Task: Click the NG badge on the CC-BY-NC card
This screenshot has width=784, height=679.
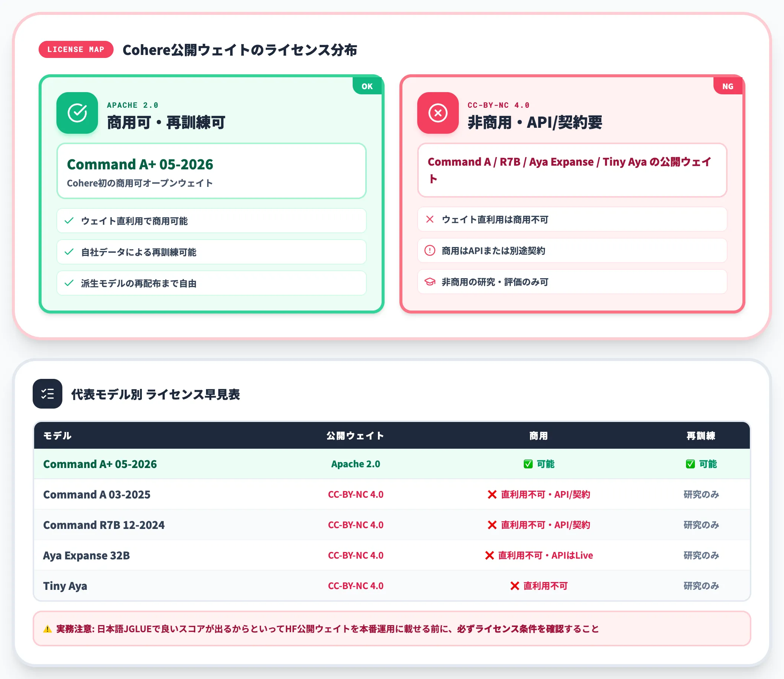Action: coord(728,86)
